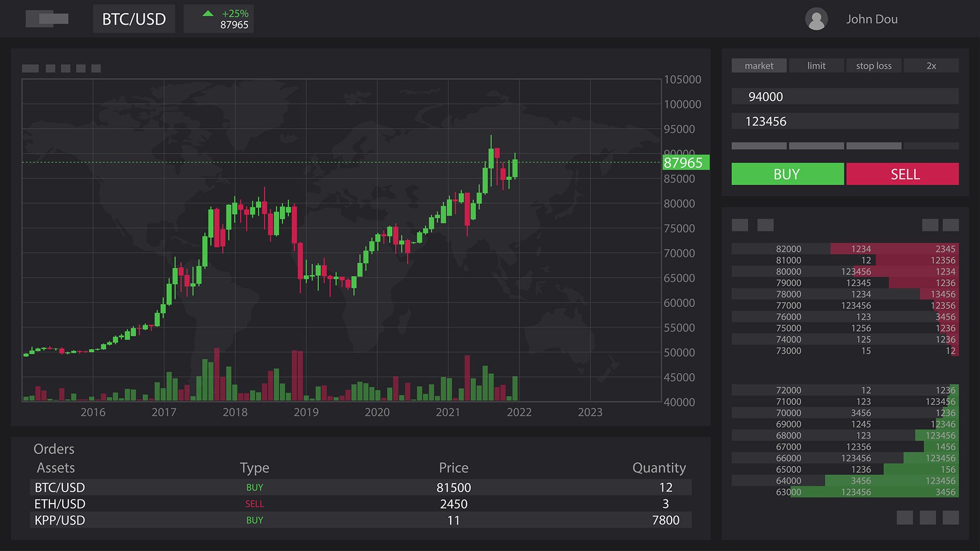Viewport: 980px width, 551px height.
Task: Click the rightmost square below the order book
Action: pos(950,517)
